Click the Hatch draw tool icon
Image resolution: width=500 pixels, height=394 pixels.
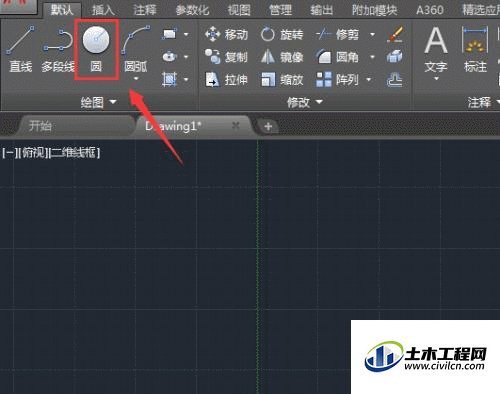tap(169, 79)
